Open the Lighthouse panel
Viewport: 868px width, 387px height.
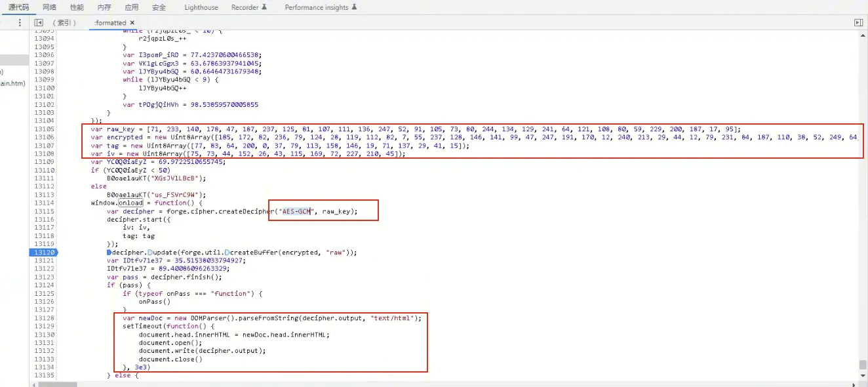click(x=201, y=7)
